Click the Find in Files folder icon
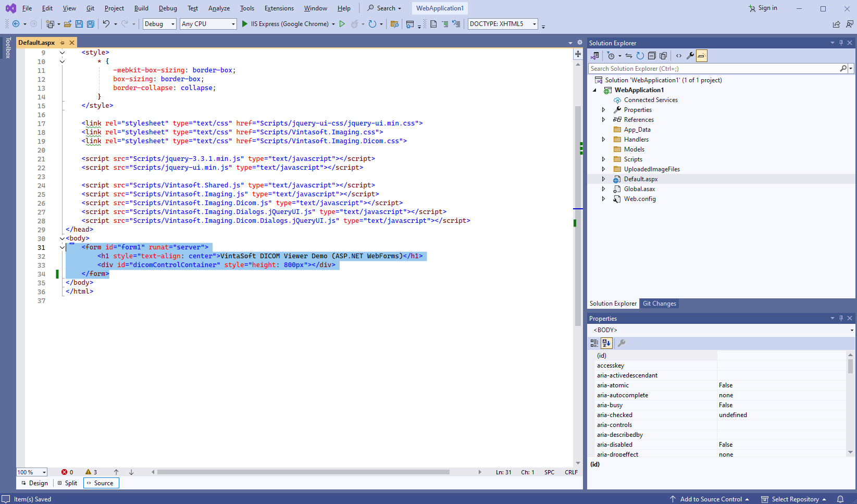The image size is (857, 504). pyautogui.click(x=394, y=24)
